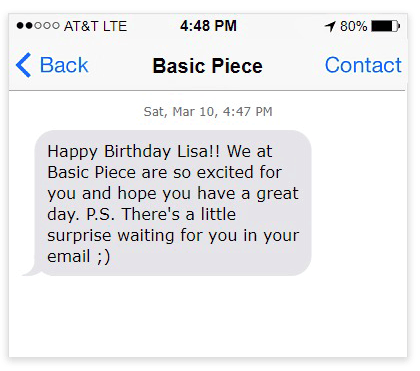Screen dimensions: 420x371
Task: Tap 'P.S.' in the message bubble
Action: tap(100, 214)
